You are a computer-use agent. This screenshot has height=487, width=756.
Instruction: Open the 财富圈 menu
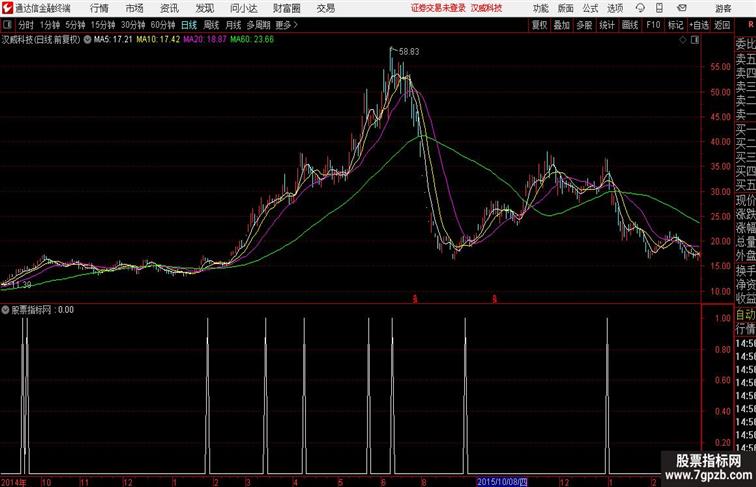tap(287, 8)
